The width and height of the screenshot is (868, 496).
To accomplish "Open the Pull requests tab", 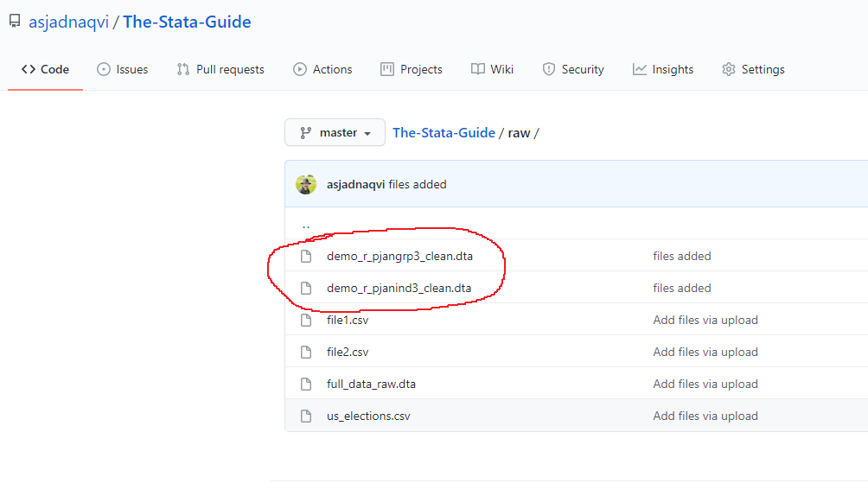I will point(220,69).
